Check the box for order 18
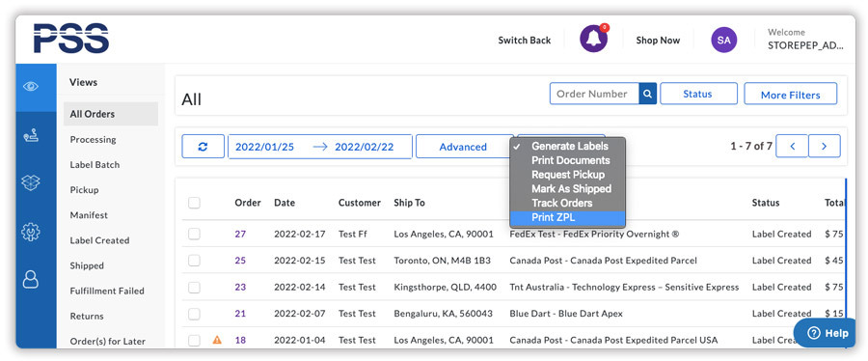Image resolution: width=868 pixels, height=361 pixels. pyautogui.click(x=194, y=340)
